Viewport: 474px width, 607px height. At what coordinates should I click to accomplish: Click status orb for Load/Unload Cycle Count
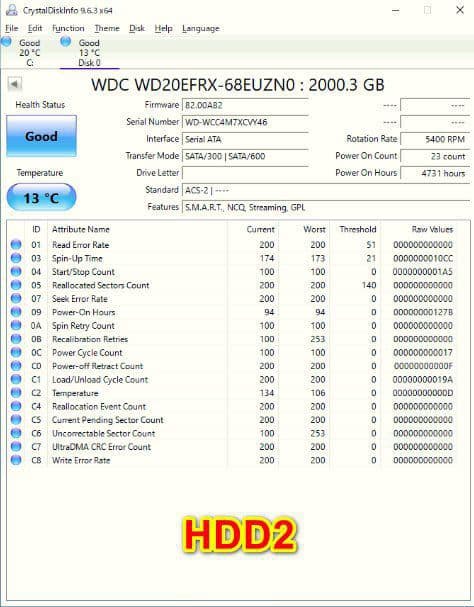[16, 379]
